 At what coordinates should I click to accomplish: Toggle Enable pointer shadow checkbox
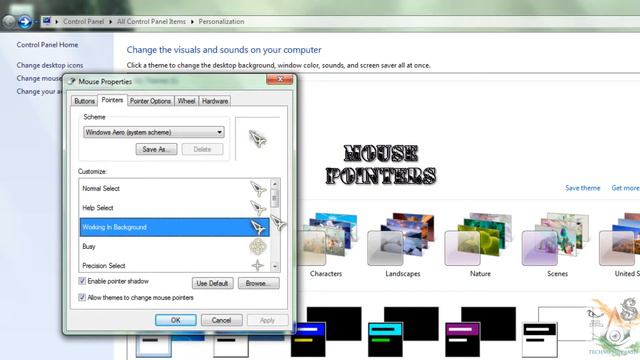(x=82, y=281)
